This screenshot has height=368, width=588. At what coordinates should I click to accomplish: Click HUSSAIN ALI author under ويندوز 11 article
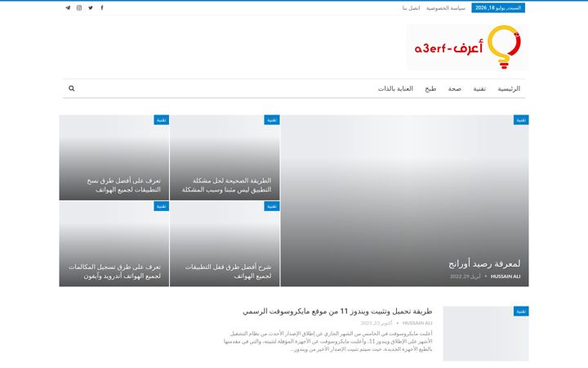click(417, 323)
